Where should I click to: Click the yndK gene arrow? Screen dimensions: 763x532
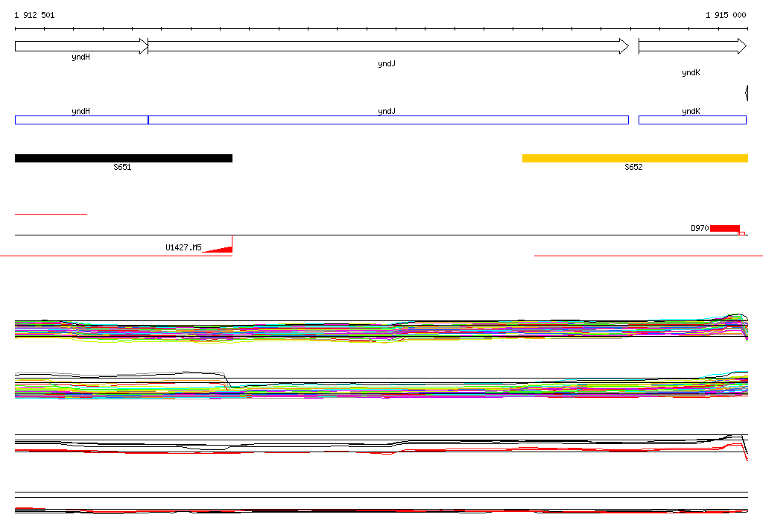(x=692, y=46)
